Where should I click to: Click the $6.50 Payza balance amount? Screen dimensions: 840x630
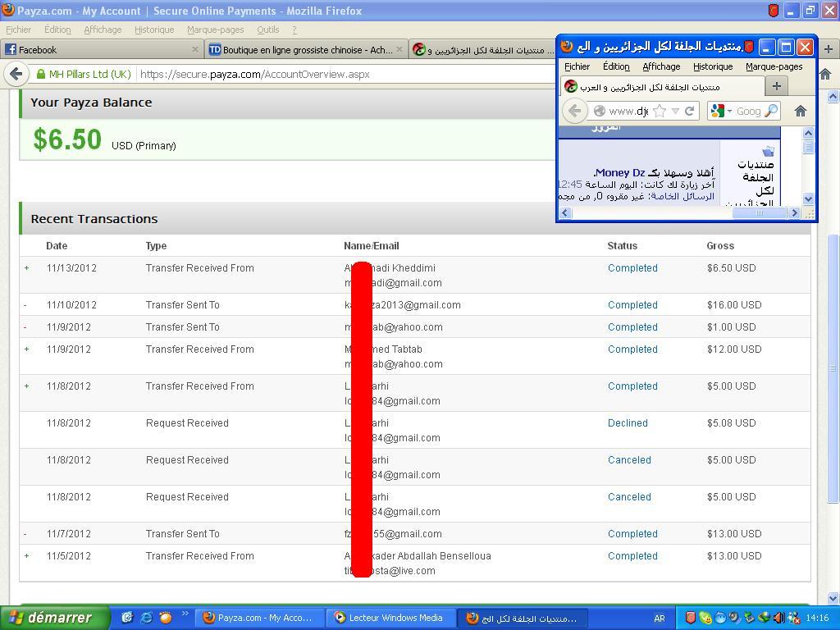tap(67, 139)
